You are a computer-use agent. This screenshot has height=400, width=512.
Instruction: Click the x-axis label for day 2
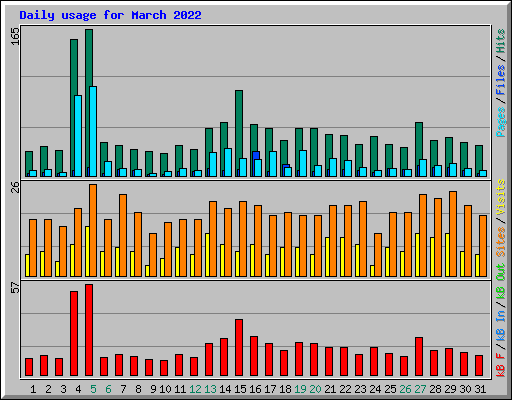pos(48,389)
